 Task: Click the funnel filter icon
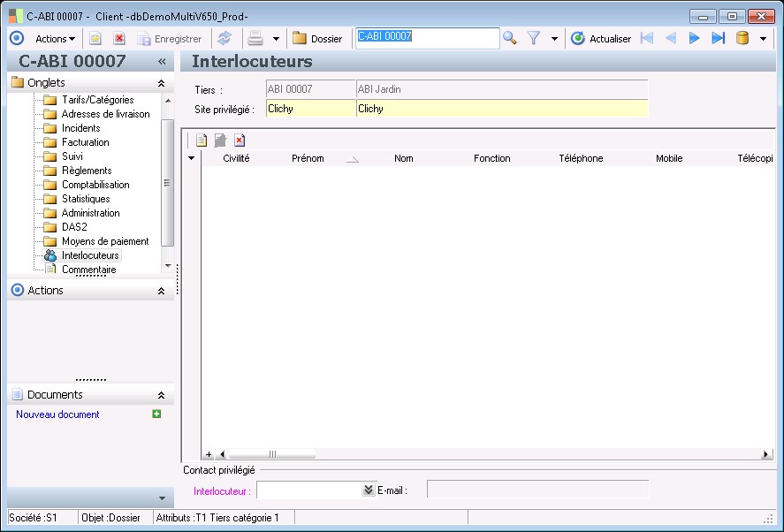534,38
